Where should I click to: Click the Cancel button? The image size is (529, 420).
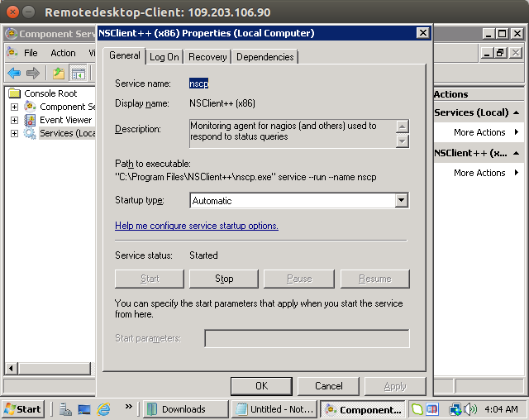coord(329,386)
